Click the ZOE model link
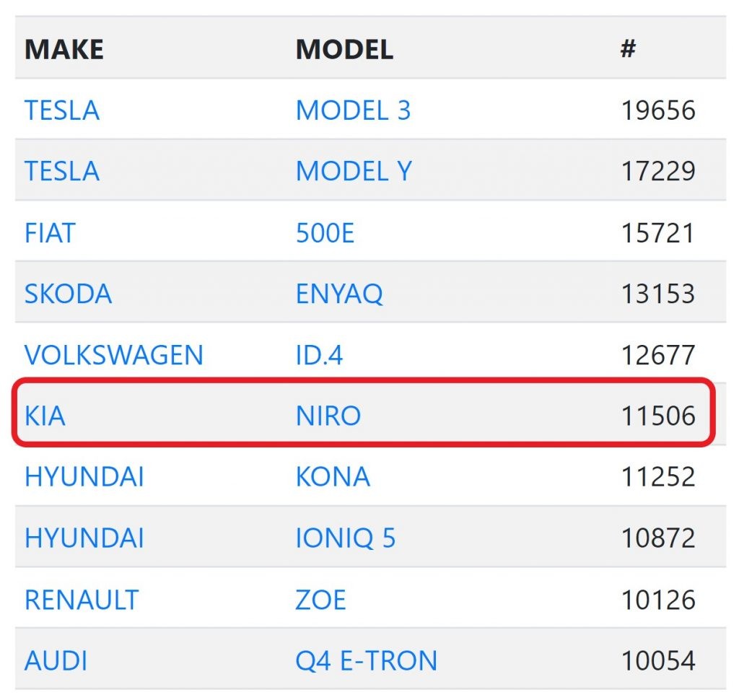739x700 pixels. pos(320,600)
